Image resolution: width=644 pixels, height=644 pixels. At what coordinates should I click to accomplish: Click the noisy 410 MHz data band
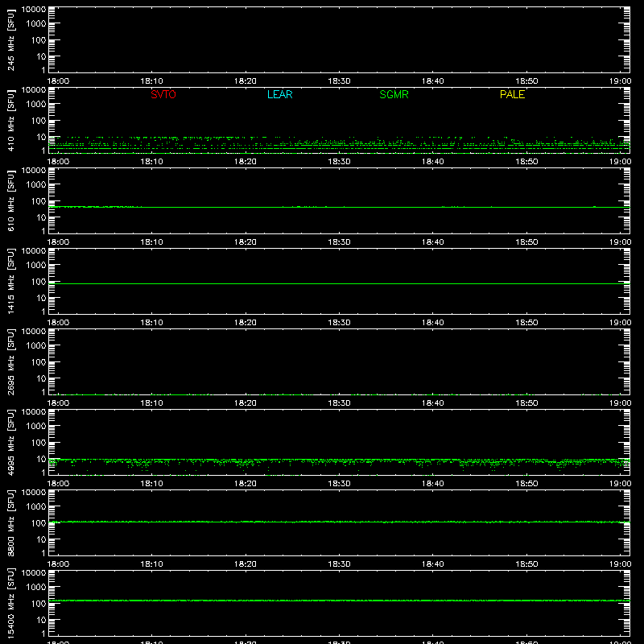click(x=339, y=144)
